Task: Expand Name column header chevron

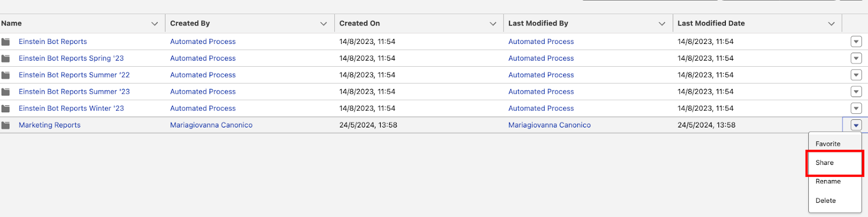Action: click(155, 24)
